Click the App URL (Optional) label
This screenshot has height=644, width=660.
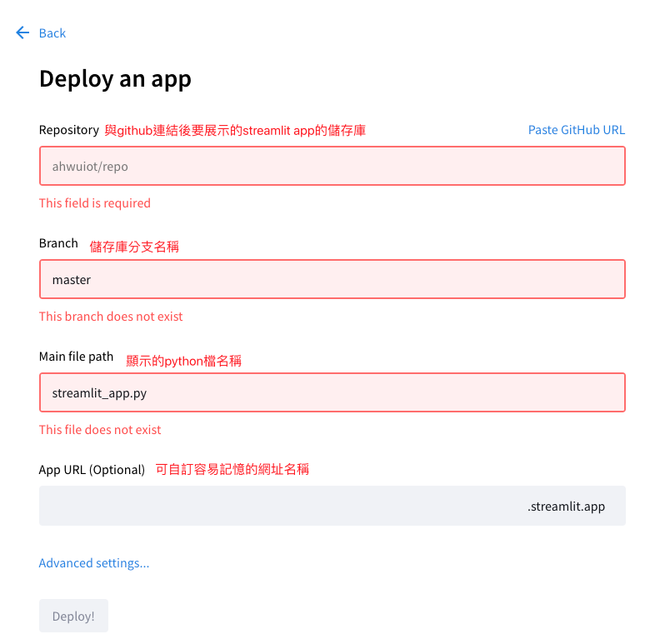(92, 470)
